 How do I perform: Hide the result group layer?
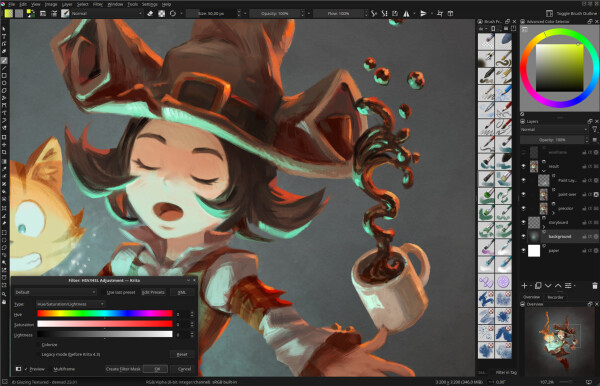(x=523, y=166)
